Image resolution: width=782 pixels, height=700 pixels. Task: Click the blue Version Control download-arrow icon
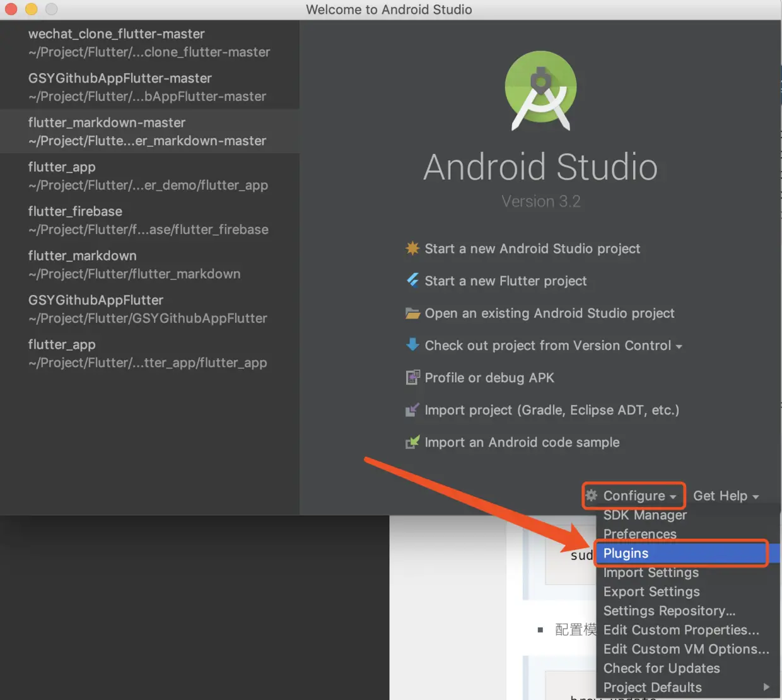coord(412,344)
